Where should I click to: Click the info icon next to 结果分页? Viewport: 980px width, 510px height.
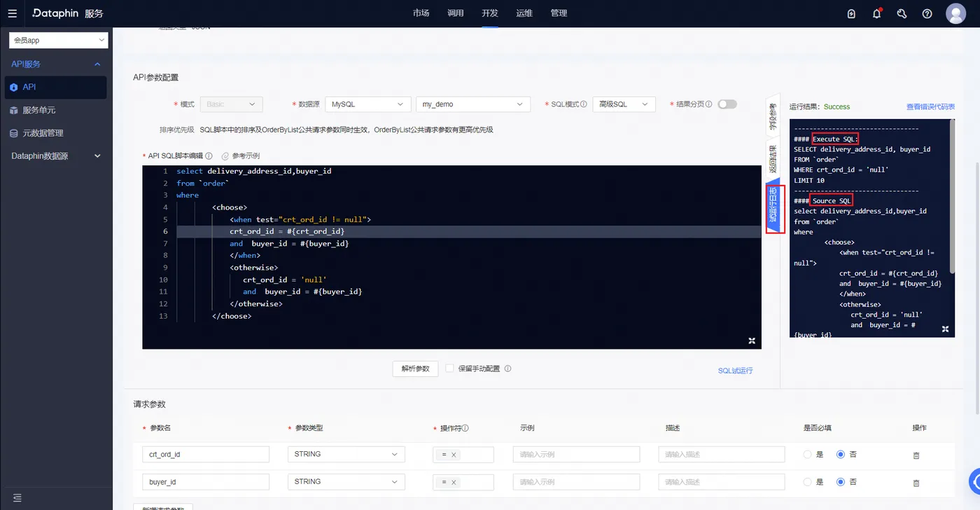click(709, 104)
